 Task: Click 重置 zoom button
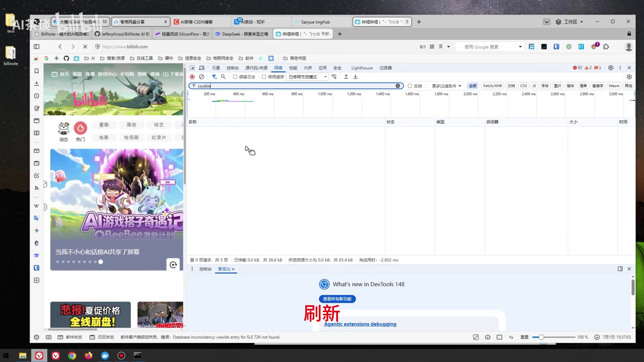point(525,337)
